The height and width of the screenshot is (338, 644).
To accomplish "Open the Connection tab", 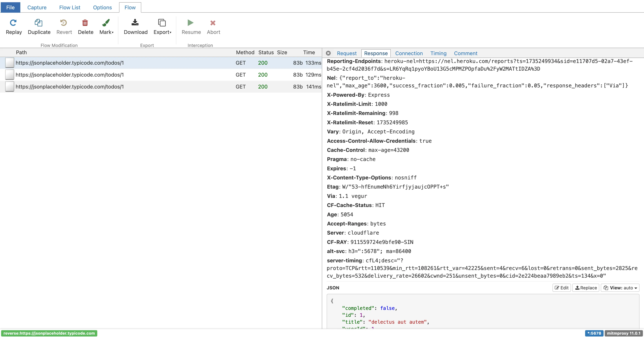I will coord(409,53).
